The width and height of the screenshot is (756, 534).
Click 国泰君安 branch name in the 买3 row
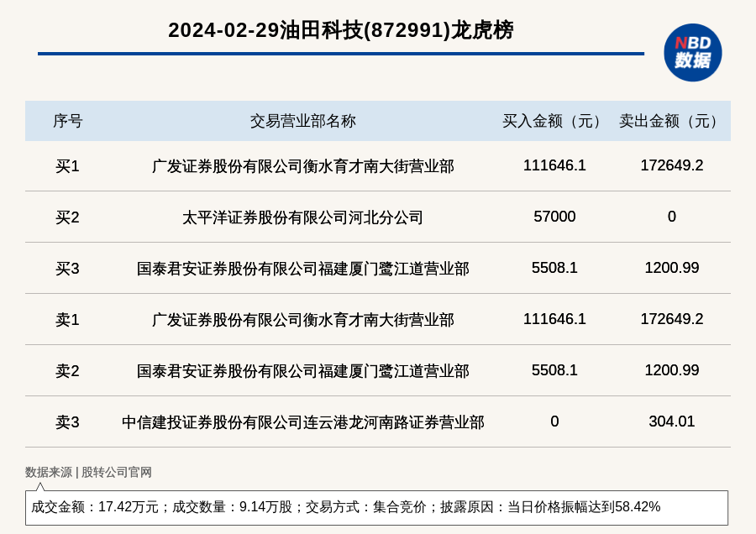302,269
